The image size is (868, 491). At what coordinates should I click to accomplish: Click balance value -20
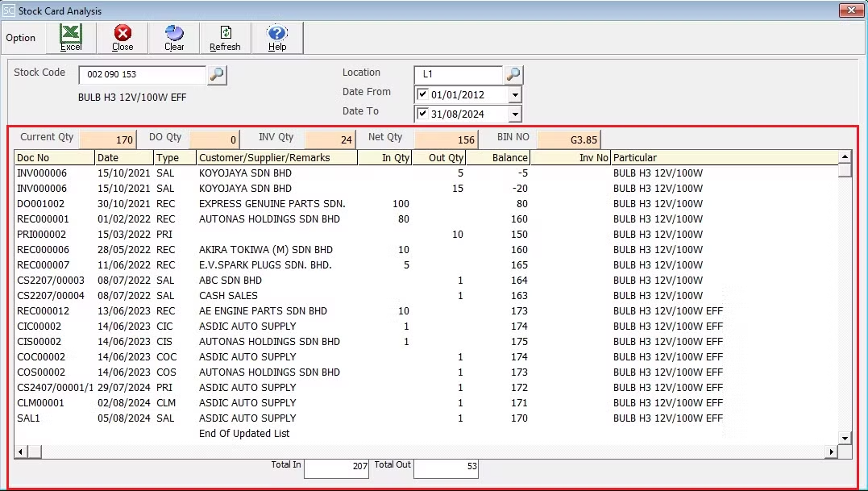519,189
